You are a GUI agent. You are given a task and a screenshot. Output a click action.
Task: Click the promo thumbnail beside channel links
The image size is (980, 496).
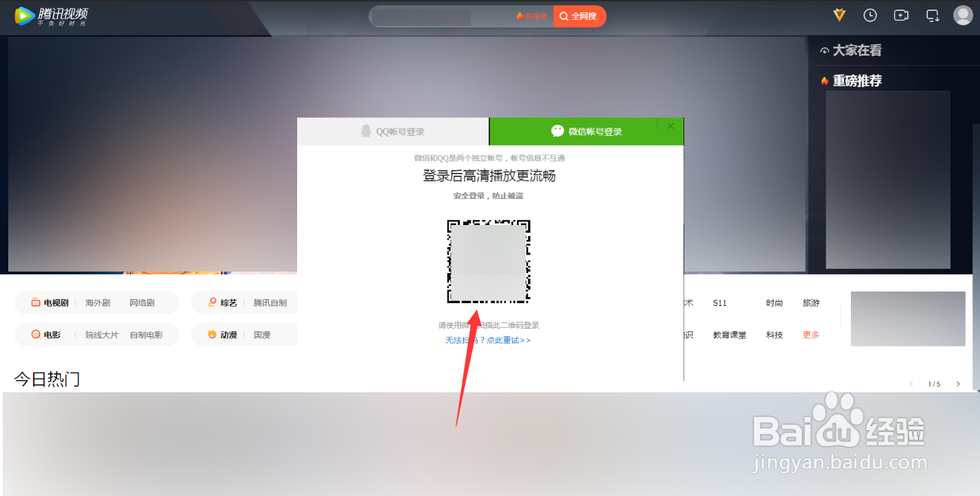(908, 319)
